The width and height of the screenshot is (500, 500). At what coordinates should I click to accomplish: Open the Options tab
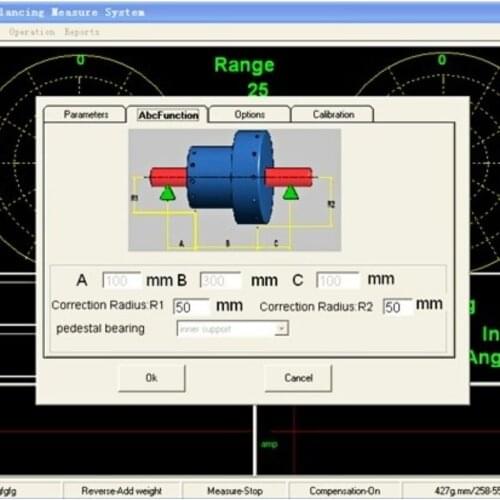click(x=249, y=114)
